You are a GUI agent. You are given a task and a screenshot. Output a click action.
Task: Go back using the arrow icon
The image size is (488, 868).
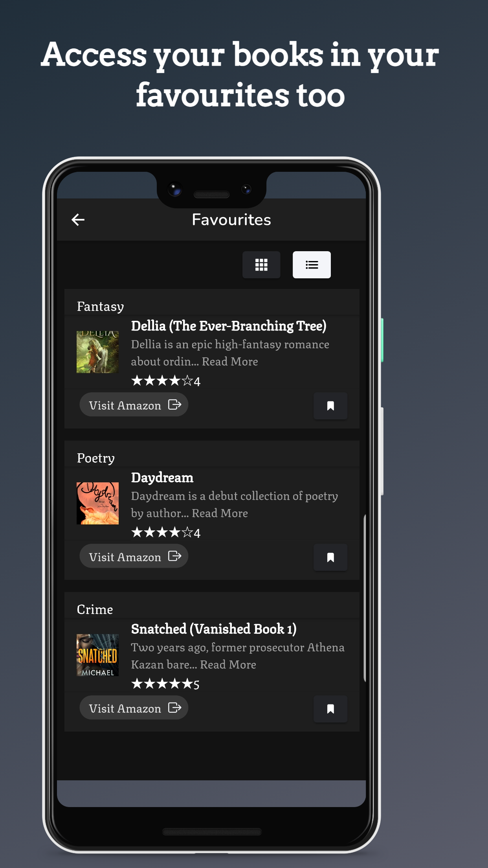(78, 220)
